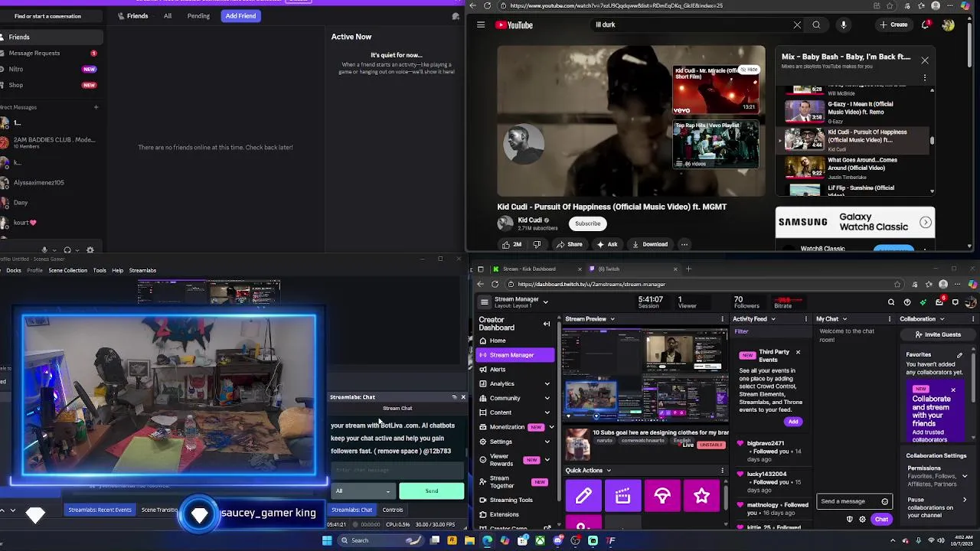Open Windows Start button
Screen dimensions: 980x551
tap(327, 540)
